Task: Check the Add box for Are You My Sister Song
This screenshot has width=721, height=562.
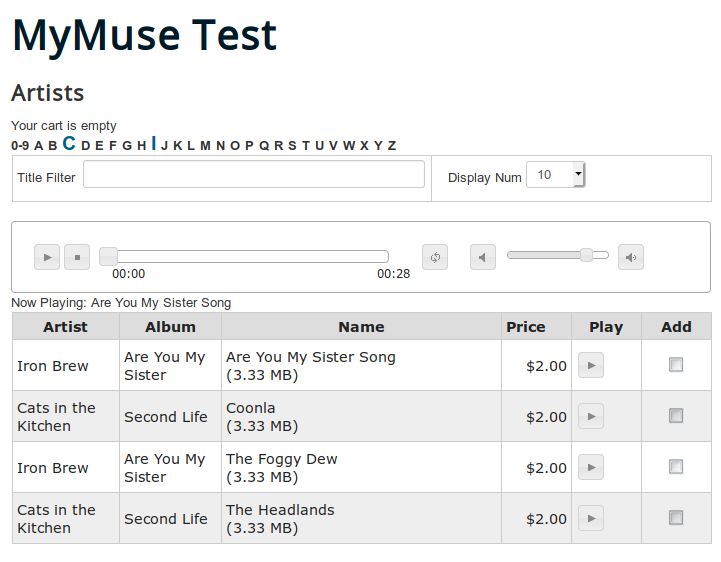Action: pyautogui.click(x=676, y=365)
